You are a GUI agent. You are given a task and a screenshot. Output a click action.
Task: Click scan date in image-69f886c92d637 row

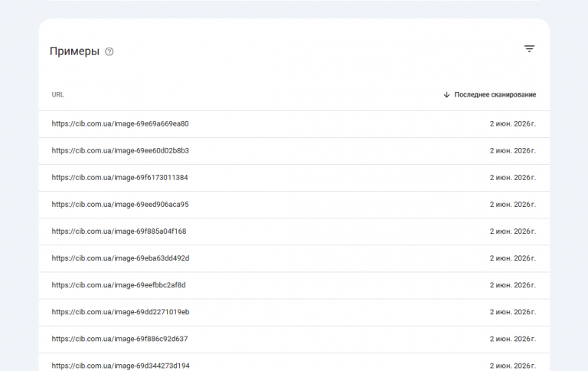513,339
